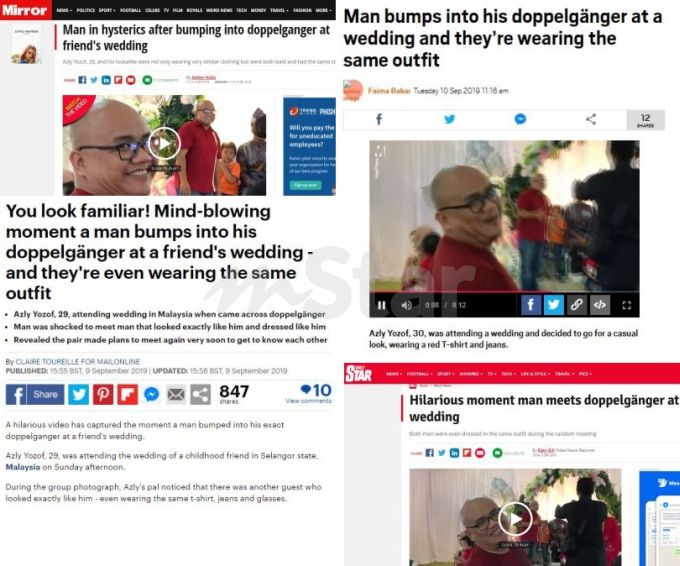The image size is (680, 566).
Task: Copy link icon in video player controls
Action: (576, 305)
